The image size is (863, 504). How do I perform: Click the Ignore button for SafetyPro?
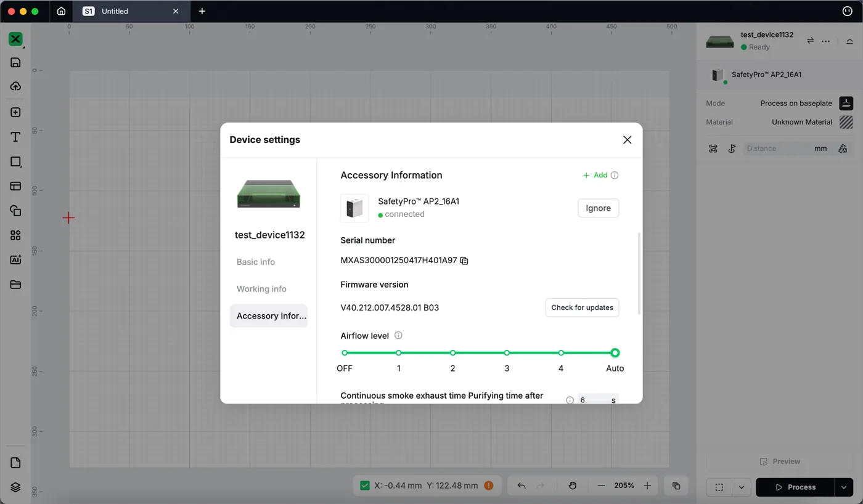click(x=598, y=208)
